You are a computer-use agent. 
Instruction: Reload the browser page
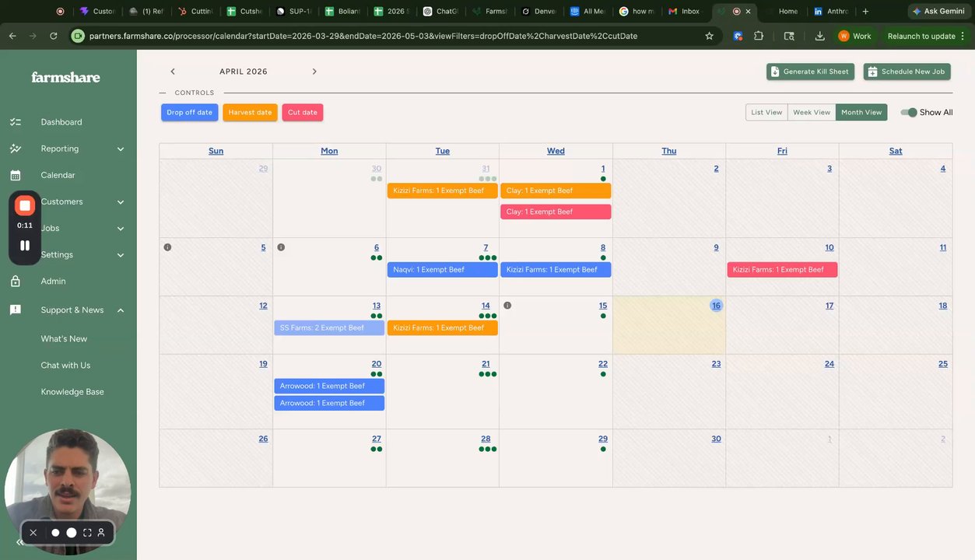tap(53, 36)
